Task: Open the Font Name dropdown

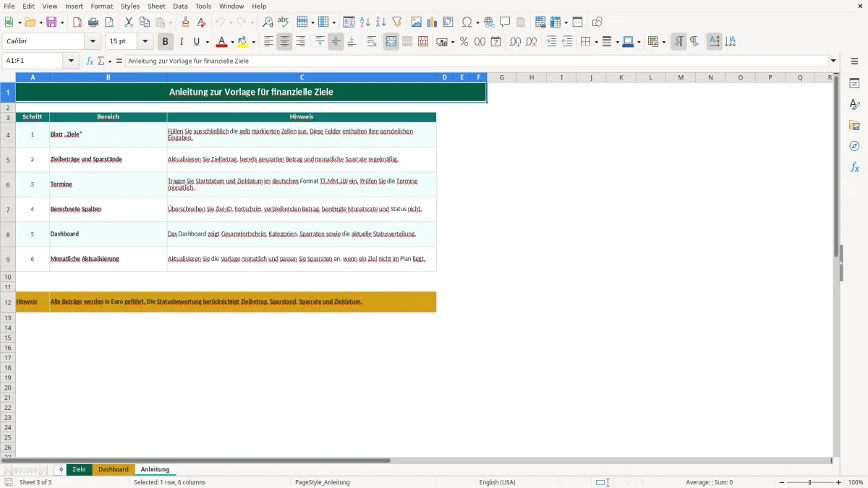Action: point(93,42)
